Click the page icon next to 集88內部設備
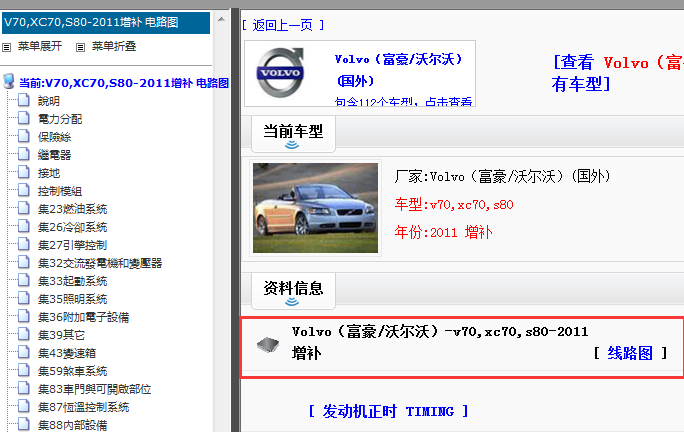The width and height of the screenshot is (684, 432). click(24, 424)
